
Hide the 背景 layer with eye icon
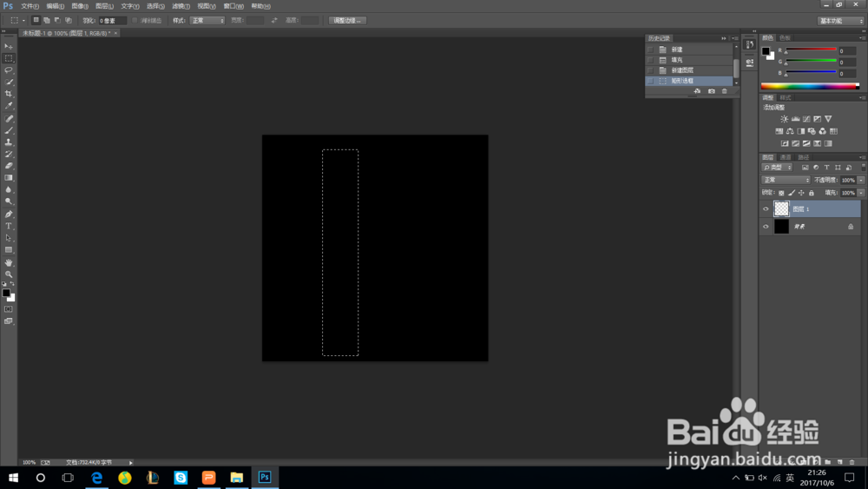(x=766, y=227)
